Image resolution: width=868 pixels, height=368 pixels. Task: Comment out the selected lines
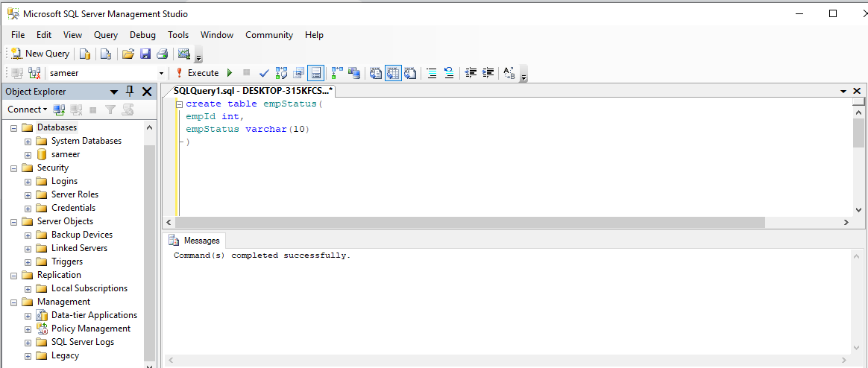pyautogui.click(x=432, y=72)
